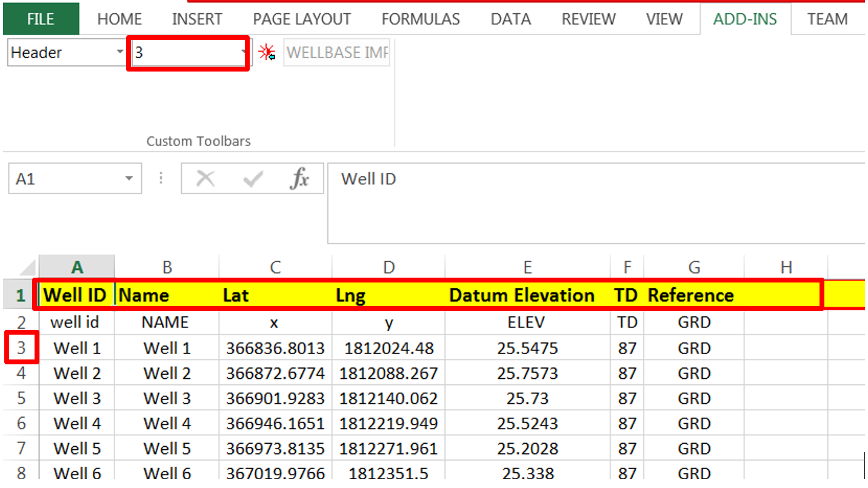Click the yellow Well ID cell

tap(77, 295)
